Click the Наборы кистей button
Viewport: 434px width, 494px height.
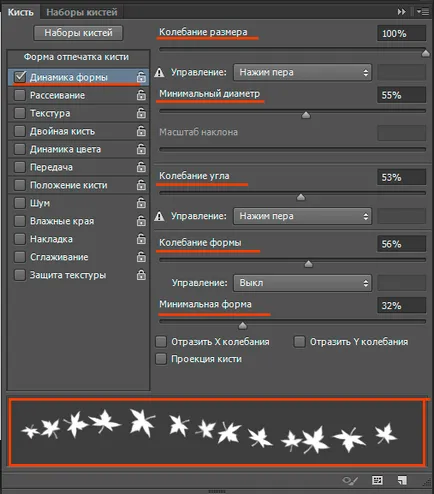[78, 33]
